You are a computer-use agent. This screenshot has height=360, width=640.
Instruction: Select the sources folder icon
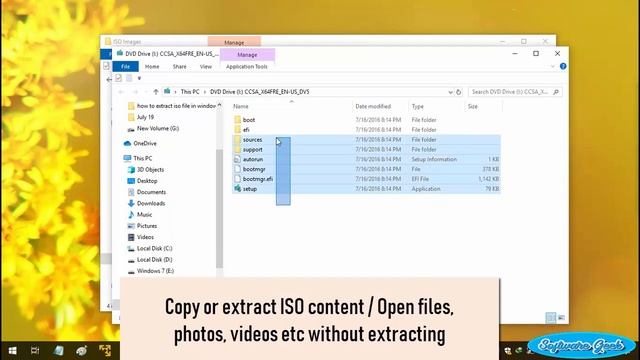pos(238,140)
